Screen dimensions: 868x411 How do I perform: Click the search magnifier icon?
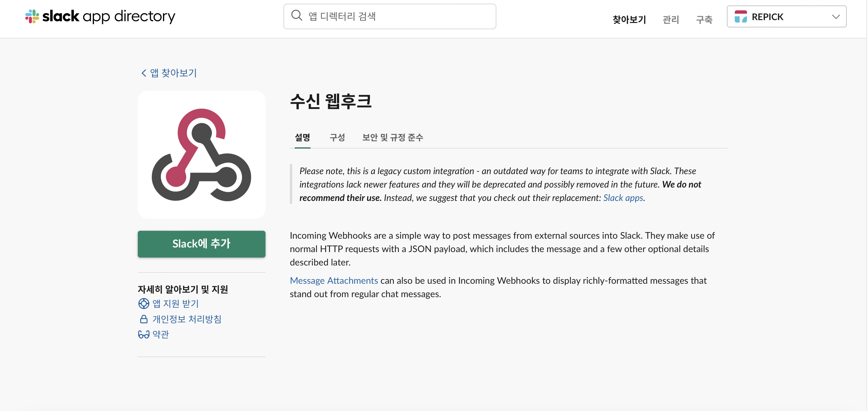(x=297, y=16)
